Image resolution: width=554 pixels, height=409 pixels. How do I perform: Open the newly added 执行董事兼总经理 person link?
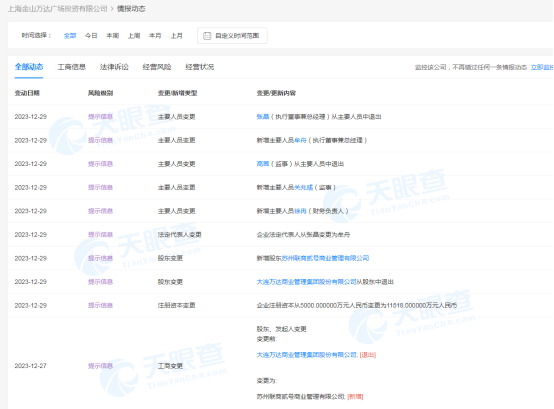[x=300, y=140]
